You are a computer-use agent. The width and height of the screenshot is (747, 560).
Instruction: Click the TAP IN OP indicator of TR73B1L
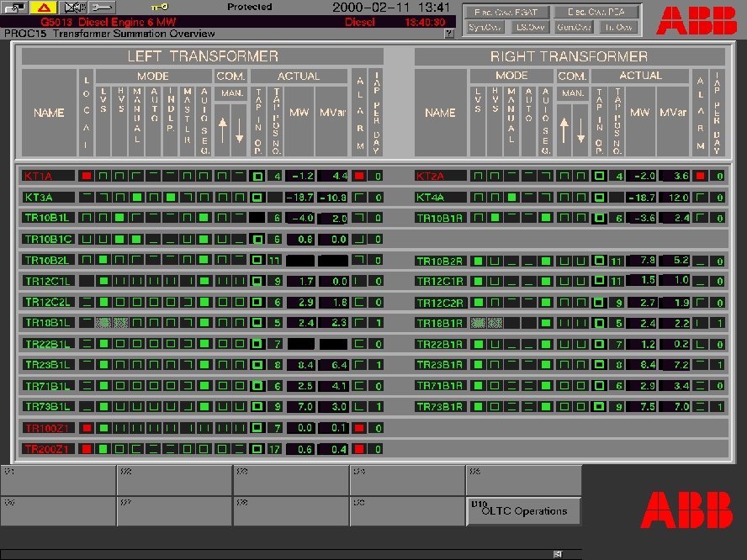tap(257, 407)
